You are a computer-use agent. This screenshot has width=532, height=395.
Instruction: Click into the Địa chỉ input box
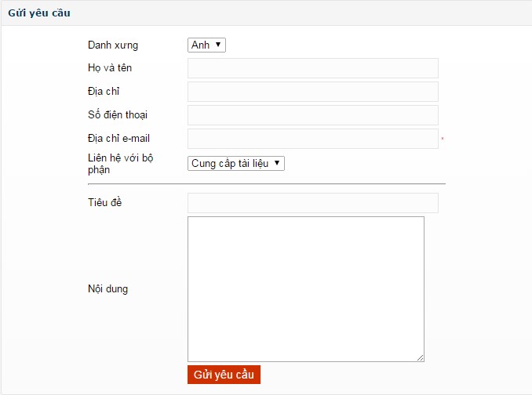pyautogui.click(x=312, y=92)
